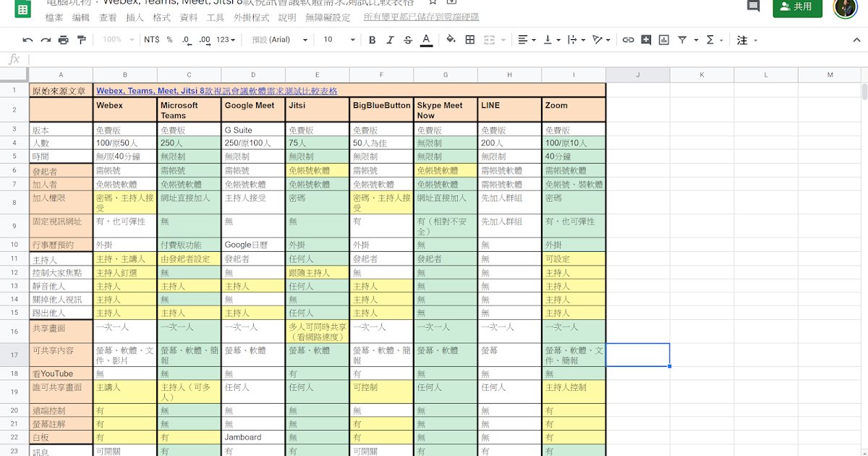Open the filter views dropdown arrow
868x456 pixels.
697,40
